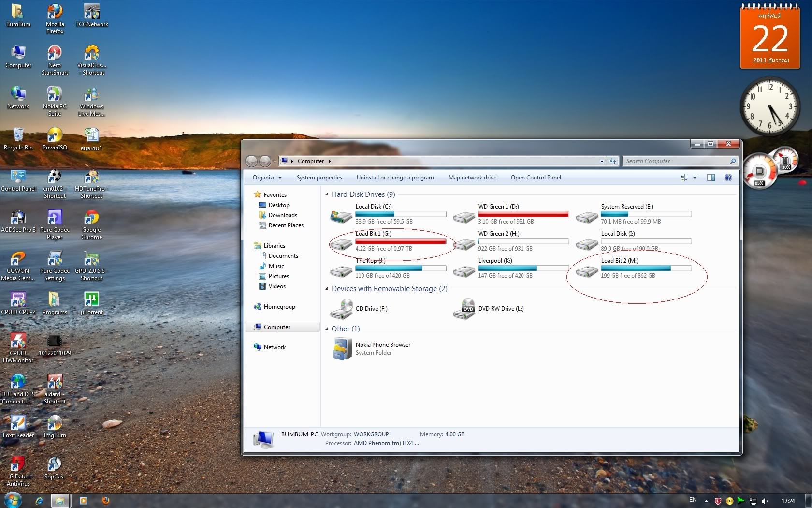This screenshot has width=812, height=508.
Task: Click the WD Green 1 (D:) capacity bar
Action: (x=523, y=214)
